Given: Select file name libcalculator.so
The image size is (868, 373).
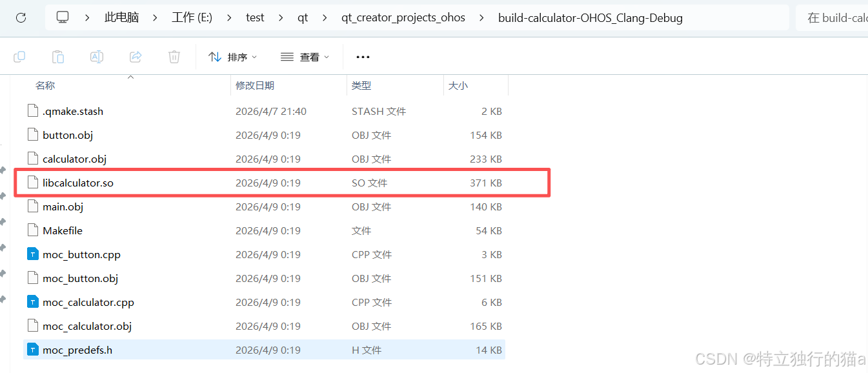Looking at the screenshot, I should (x=78, y=183).
